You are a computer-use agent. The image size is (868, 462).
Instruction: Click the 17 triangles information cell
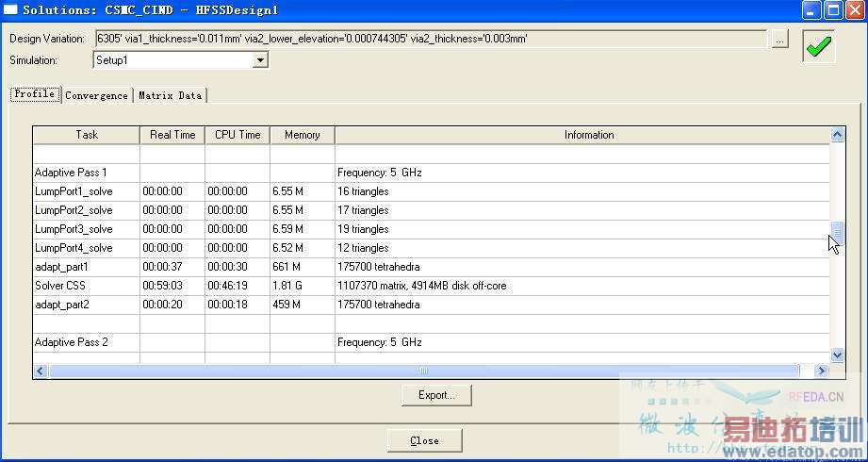coord(582,210)
